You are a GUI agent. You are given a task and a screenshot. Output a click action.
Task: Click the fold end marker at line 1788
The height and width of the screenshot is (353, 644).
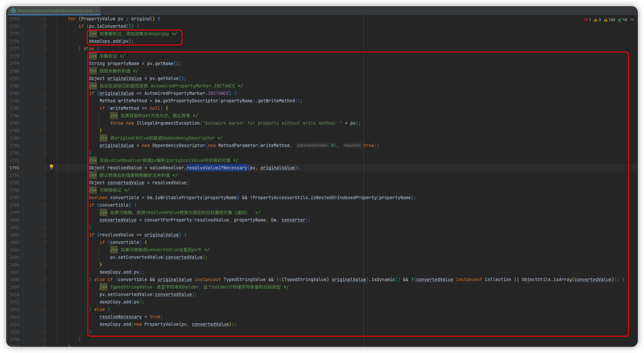[45, 131]
